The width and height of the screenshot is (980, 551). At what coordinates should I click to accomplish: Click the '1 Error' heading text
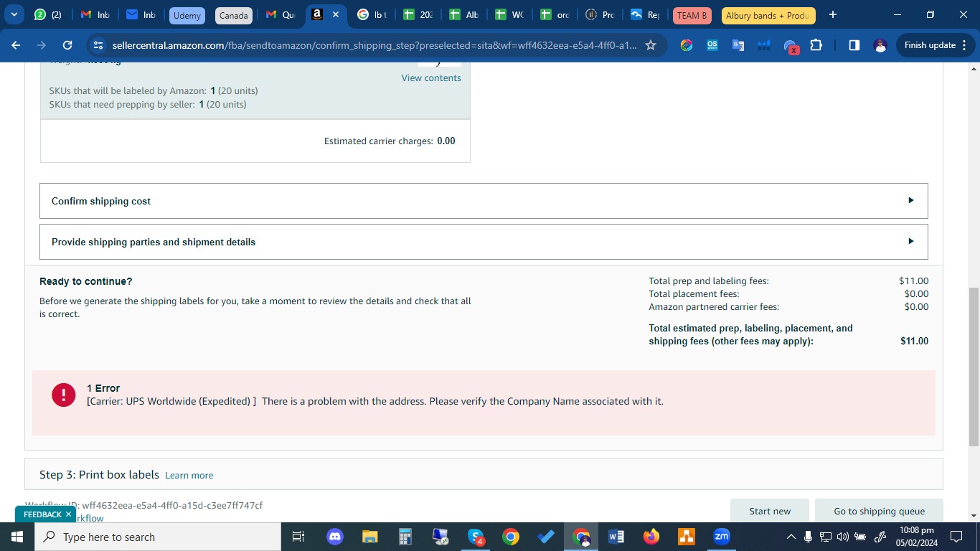(x=103, y=388)
